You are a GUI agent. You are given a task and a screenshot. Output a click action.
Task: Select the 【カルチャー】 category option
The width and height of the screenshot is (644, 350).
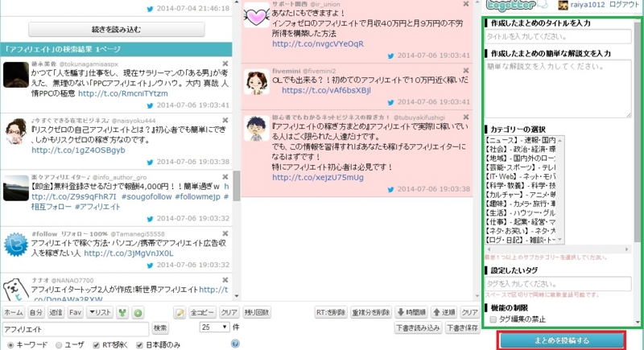(520, 195)
